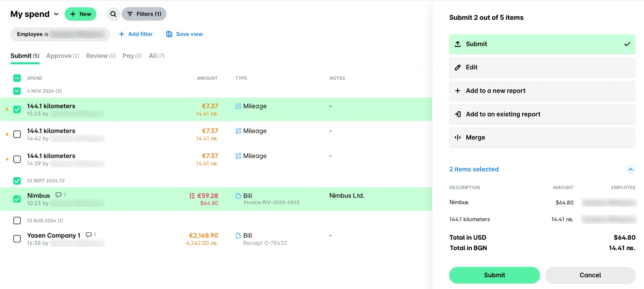Open Yasen Company 1 comment bubble icon

coord(89,235)
